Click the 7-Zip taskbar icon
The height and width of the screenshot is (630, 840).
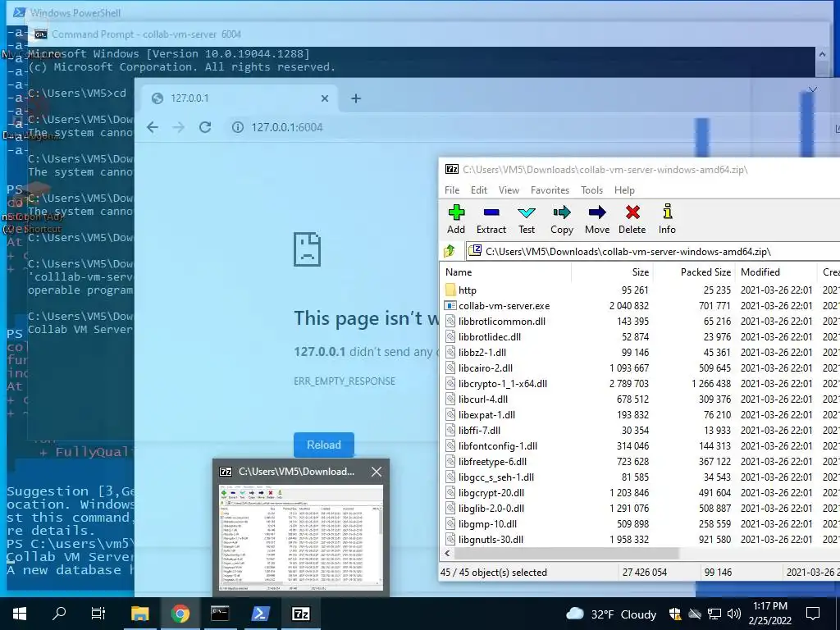pyautogui.click(x=300, y=614)
